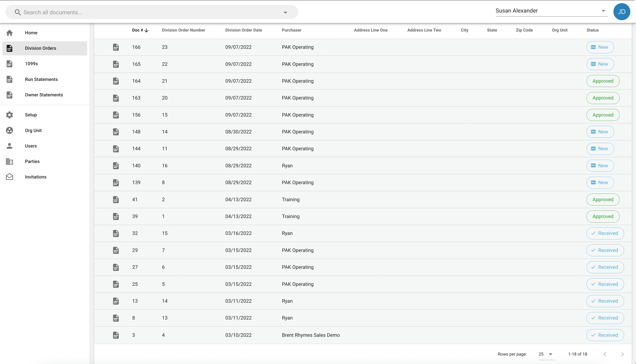
Task: Open document icon for Doc 164
Action: (116, 81)
